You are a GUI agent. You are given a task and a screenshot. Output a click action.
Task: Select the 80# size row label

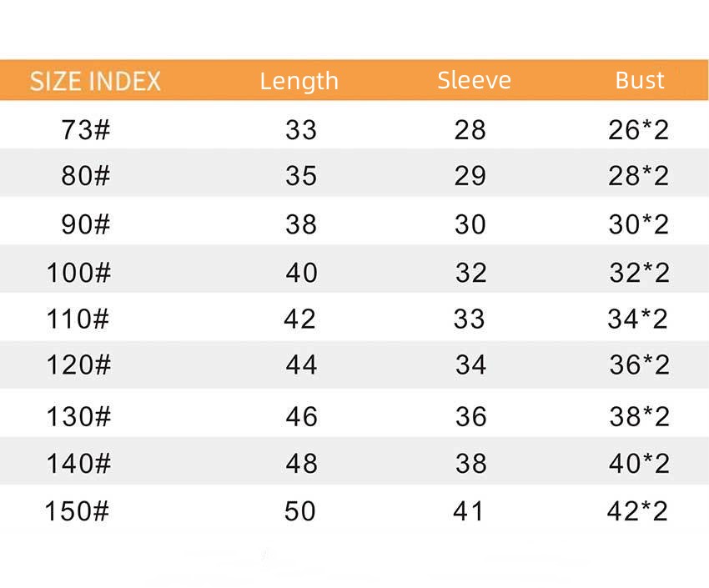[85, 176]
